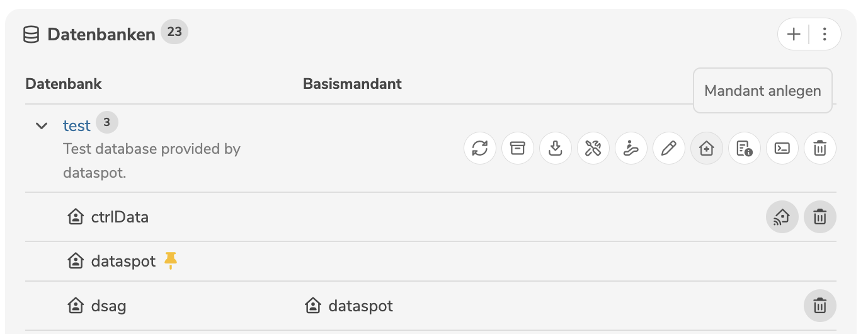
Task: Click the plus button to add database
Action: [794, 34]
